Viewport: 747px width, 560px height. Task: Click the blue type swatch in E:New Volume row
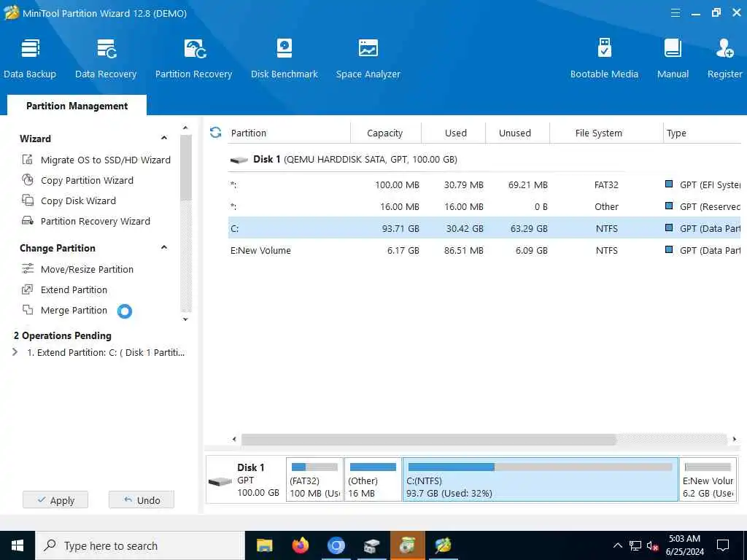(x=669, y=249)
